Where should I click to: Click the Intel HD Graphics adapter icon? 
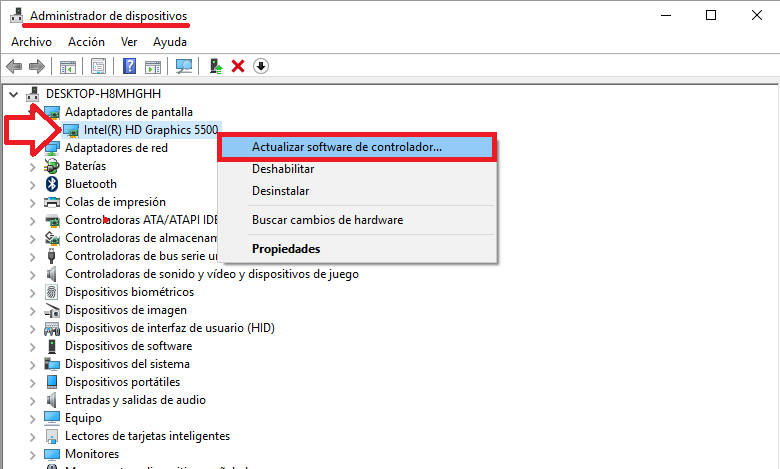(71, 130)
